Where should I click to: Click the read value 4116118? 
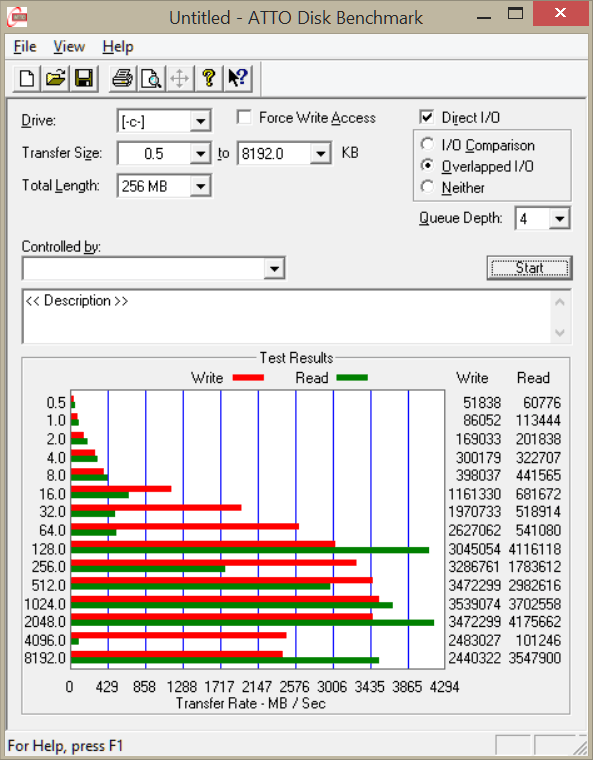click(x=535, y=549)
